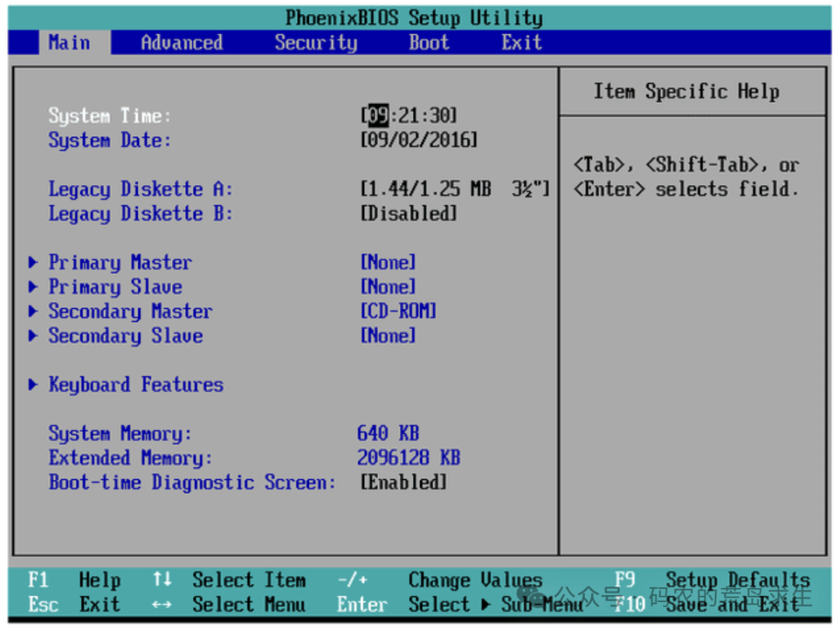Click the F9 Setup Defaults hint

tap(712, 579)
